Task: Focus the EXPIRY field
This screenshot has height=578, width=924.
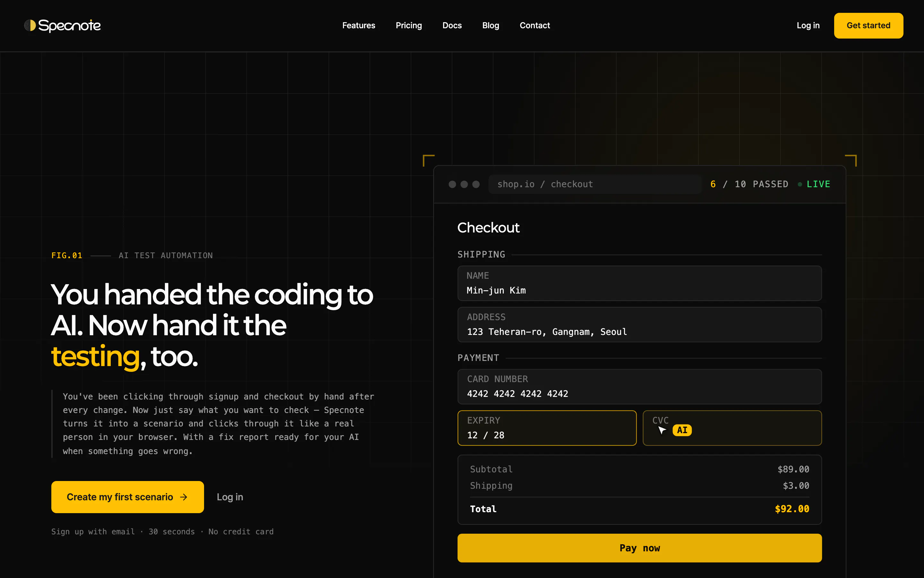Action: pyautogui.click(x=547, y=428)
